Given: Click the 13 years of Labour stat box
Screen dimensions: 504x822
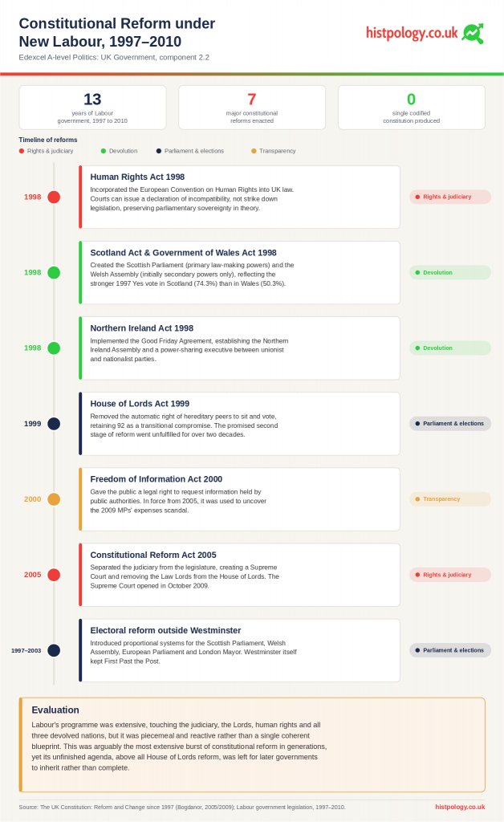Looking at the screenshot, I should (93, 108).
